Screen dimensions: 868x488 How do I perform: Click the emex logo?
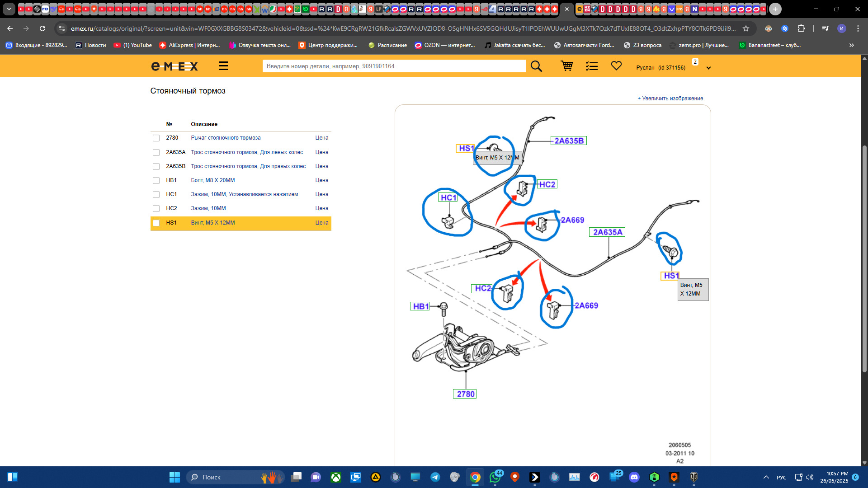pyautogui.click(x=175, y=66)
